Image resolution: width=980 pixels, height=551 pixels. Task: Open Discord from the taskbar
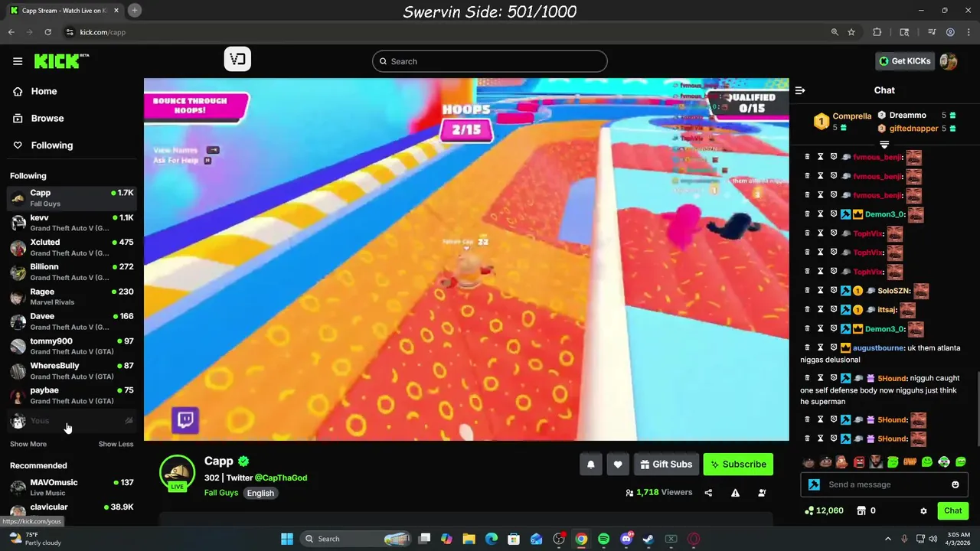pos(626,539)
